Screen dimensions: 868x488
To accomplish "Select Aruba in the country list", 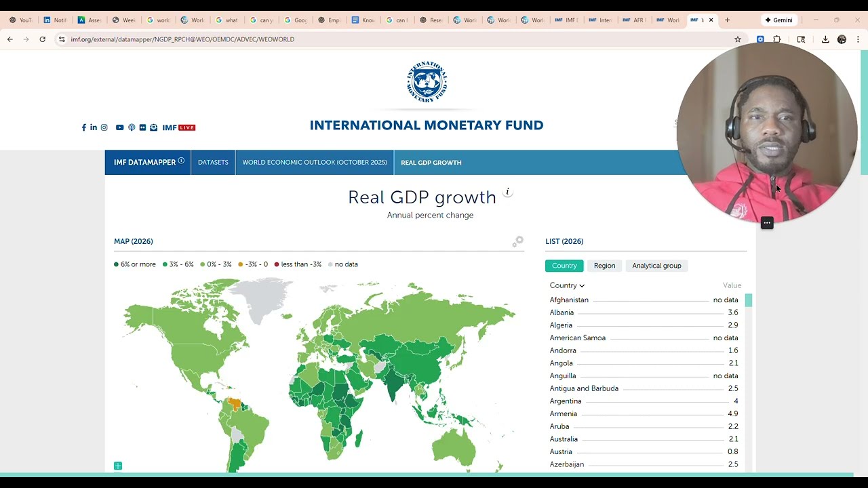I will tap(644, 427).
